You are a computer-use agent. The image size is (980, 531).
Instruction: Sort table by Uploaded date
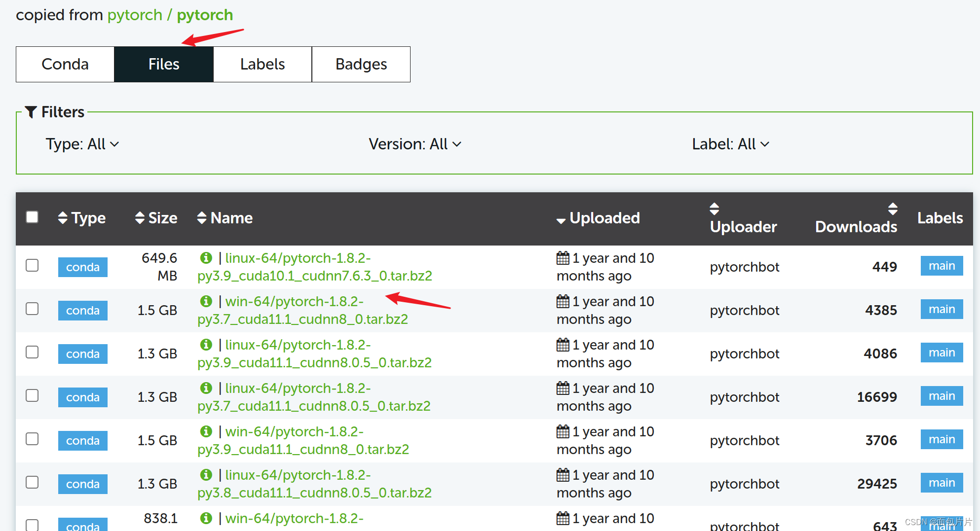click(598, 218)
